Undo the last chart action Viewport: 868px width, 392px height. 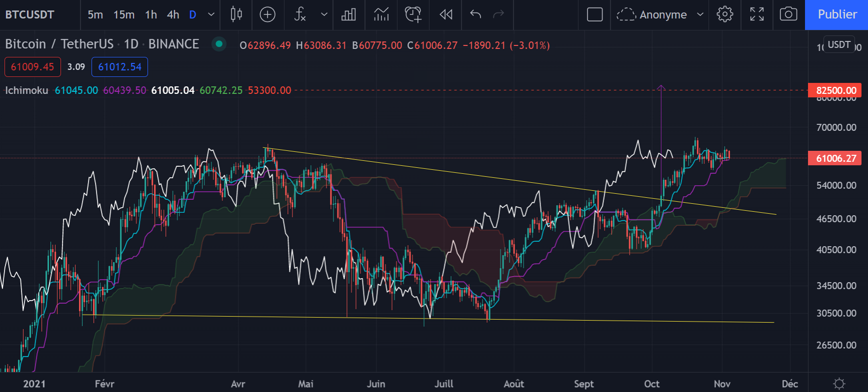click(x=475, y=14)
